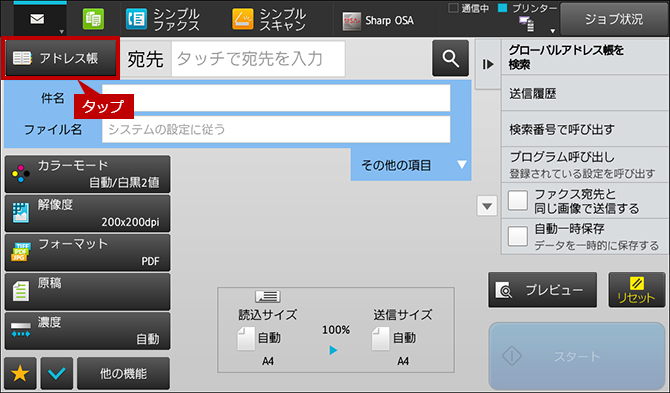Screen dimensions: 670x393
Task: Tap the 件名 subject field
Action: point(276,98)
